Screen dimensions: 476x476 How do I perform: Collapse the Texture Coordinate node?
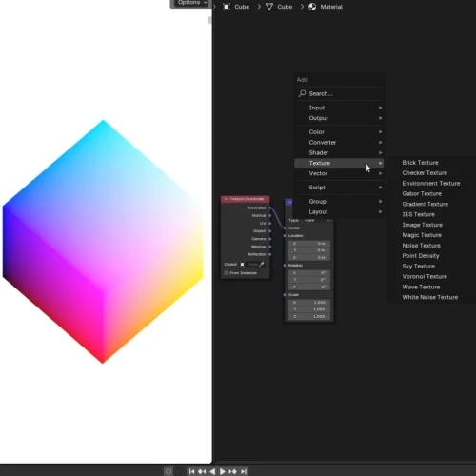(226, 199)
